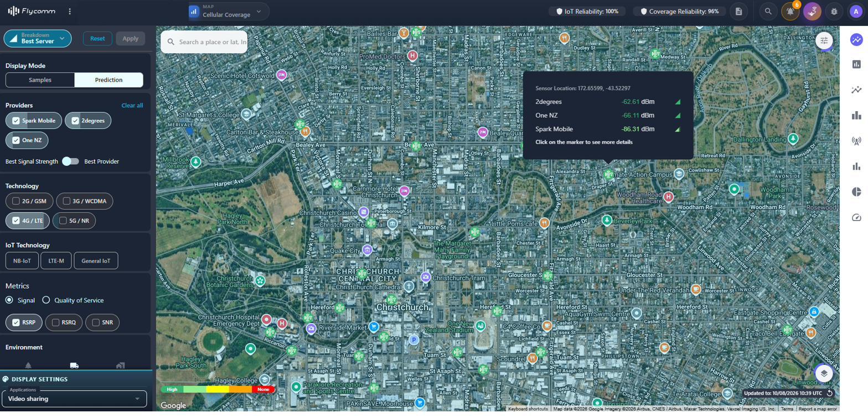Click Report a map error
This screenshot has width=868, height=418.
coord(817,409)
